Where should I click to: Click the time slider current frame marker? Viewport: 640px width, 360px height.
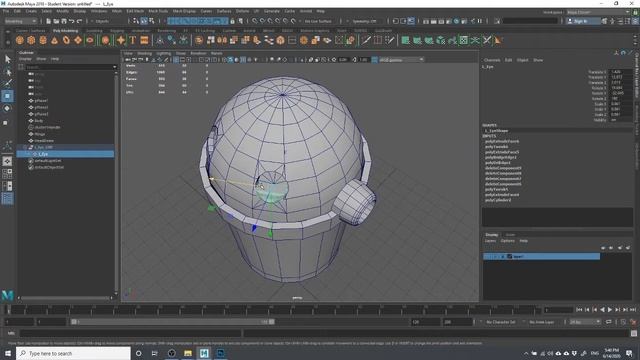click(x=8, y=310)
